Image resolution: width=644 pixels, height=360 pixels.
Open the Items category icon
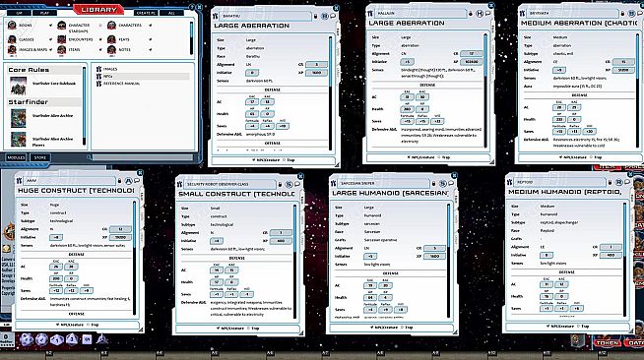point(62,49)
